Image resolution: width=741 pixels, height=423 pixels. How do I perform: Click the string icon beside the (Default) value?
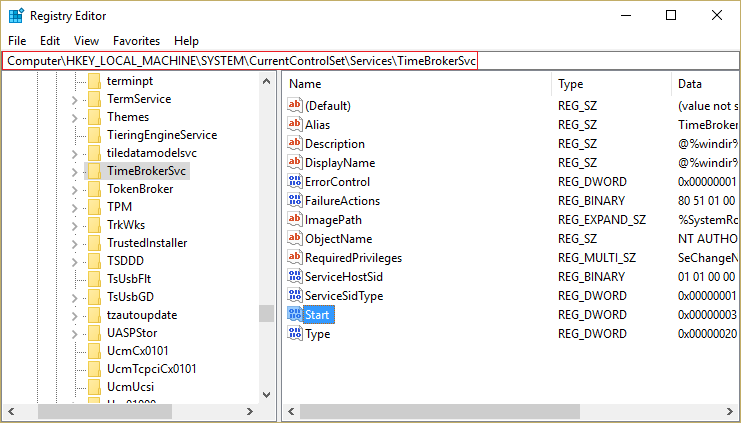coord(295,105)
